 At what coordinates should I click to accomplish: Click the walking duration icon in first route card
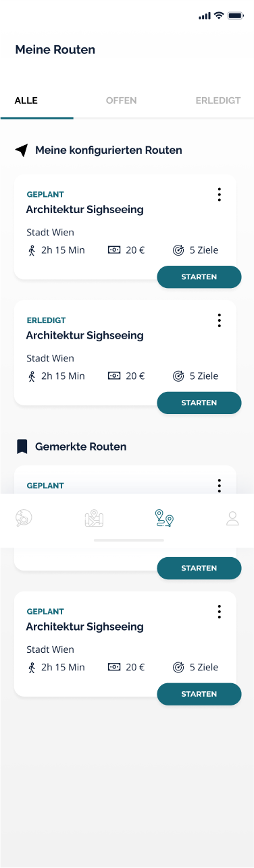pyautogui.click(x=31, y=250)
